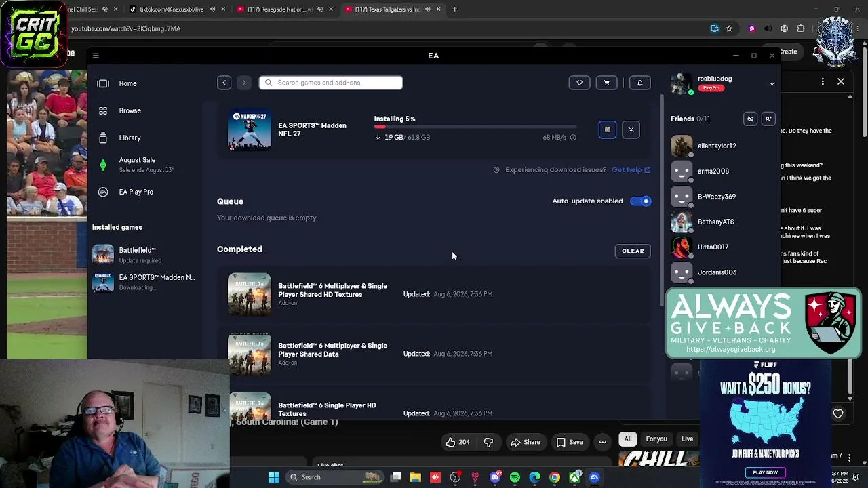The height and width of the screenshot is (488, 868).
Task: Toggle the Auto-update enabled switch
Action: tap(640, 201)
